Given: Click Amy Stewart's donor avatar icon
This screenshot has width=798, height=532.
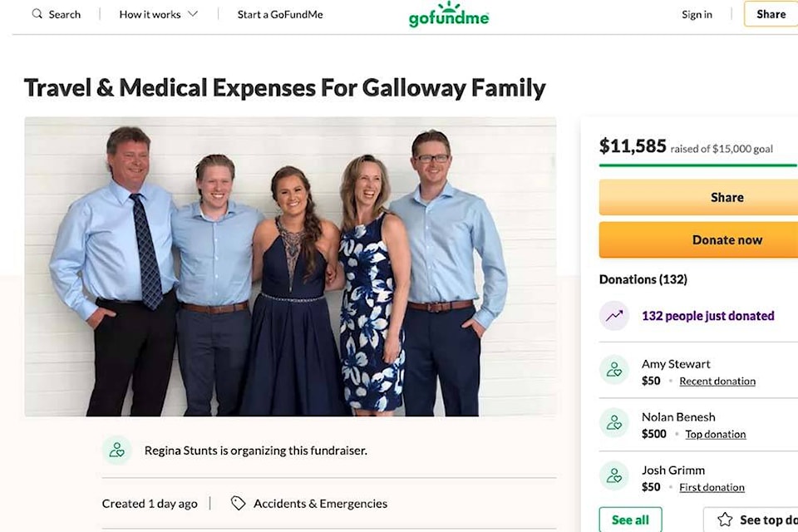Looking at the screenshot, I should point(613,370).
